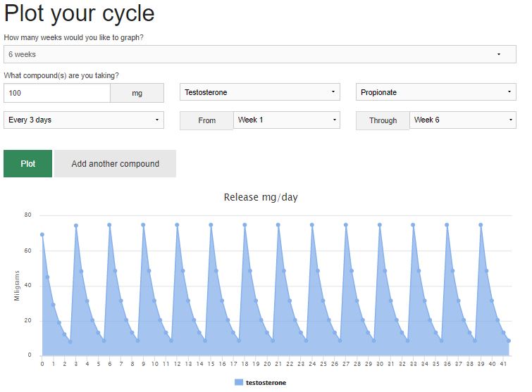Select the peak data point at day 39
532x392 pixels.
coord(481,225)
